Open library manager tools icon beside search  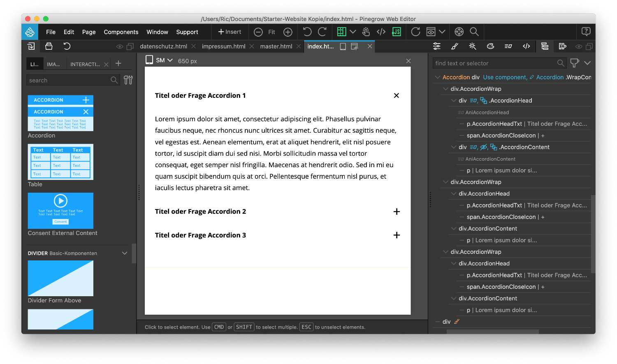[x=128, y=80]
